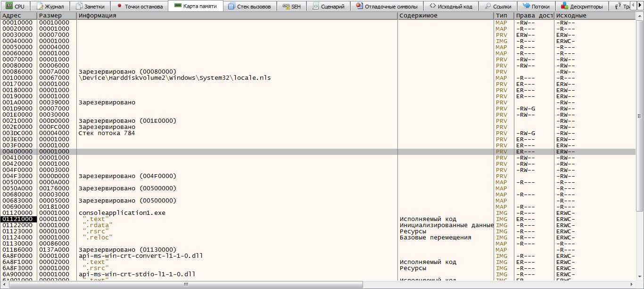Click the Дескрипторы tab icon
The height and width of the screenshot is (289, 644).
coord(564,7)
